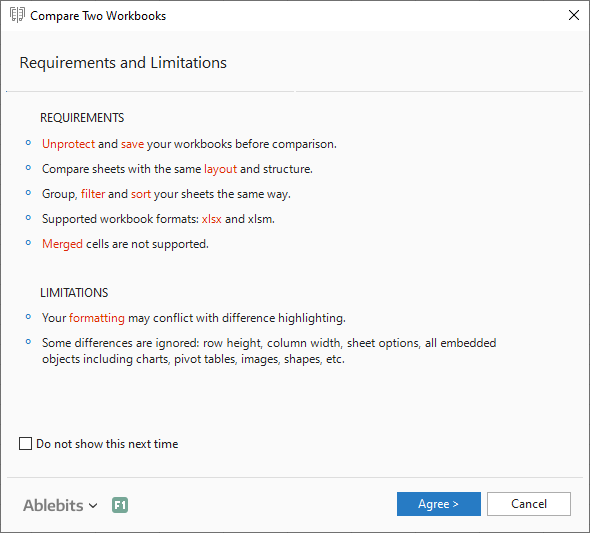Click the red word Merged
The height and width of the screenshot is (533, 590).
click(x=62, y=244)
